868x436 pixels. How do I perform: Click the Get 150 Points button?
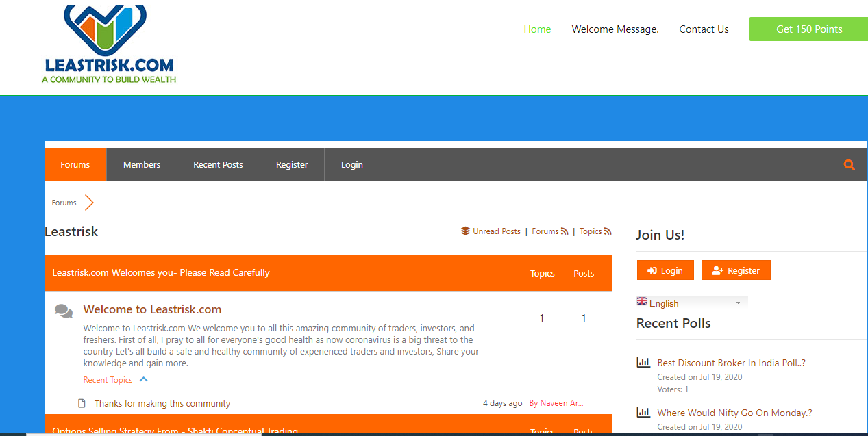pyautogui.click(x=808, y=29)
